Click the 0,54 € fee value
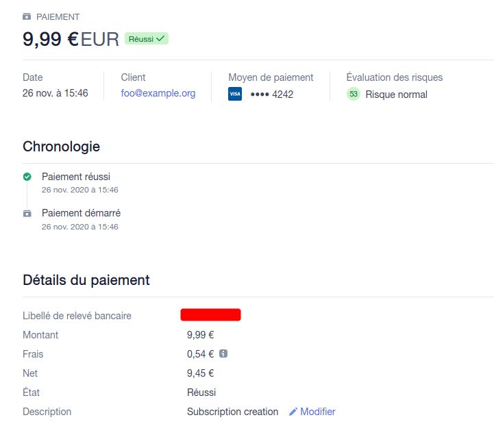 tap(200, 354)
